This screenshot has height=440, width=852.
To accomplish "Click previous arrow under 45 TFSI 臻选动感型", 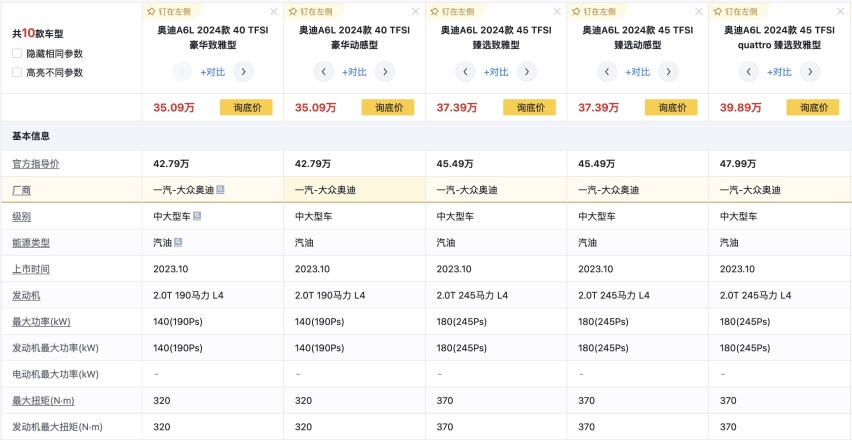I will (607, 72).
